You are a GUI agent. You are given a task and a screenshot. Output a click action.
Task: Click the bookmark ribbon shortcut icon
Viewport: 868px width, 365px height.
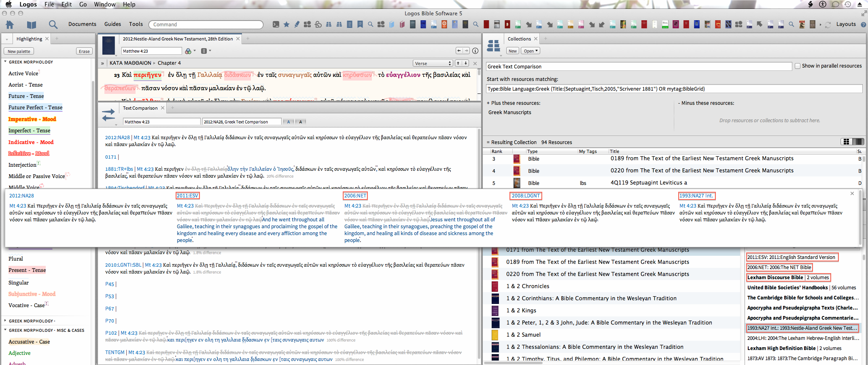click(360, 24)
